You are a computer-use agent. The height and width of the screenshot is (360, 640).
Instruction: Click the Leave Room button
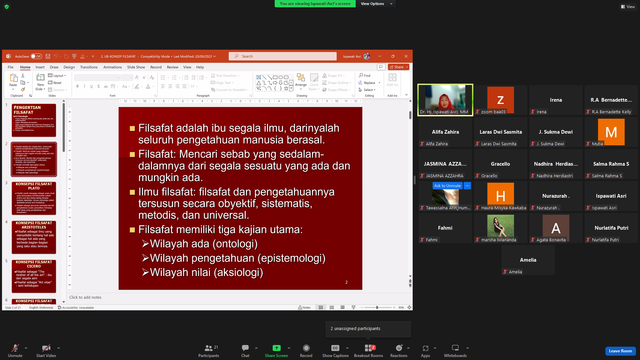[620, 351]
